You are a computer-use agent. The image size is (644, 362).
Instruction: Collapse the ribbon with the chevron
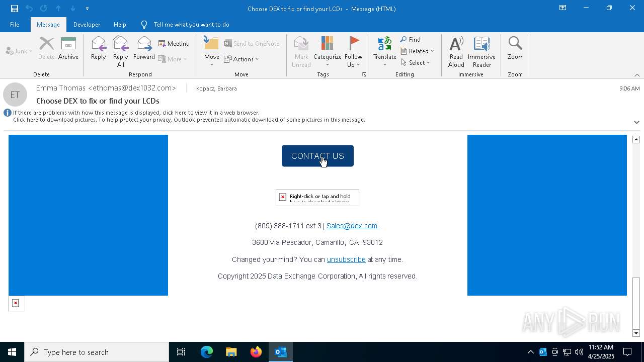coord(637,75)
